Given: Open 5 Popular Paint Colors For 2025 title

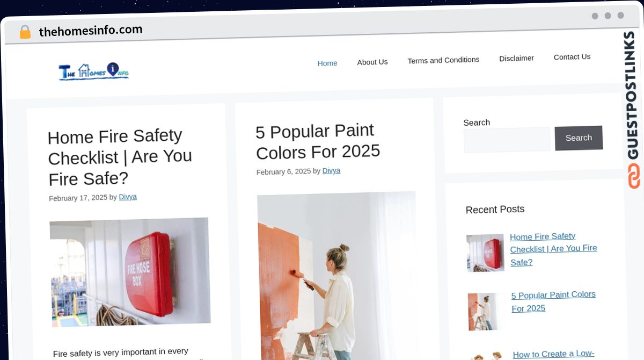Looking at the screenshot, I should [318, 141].
